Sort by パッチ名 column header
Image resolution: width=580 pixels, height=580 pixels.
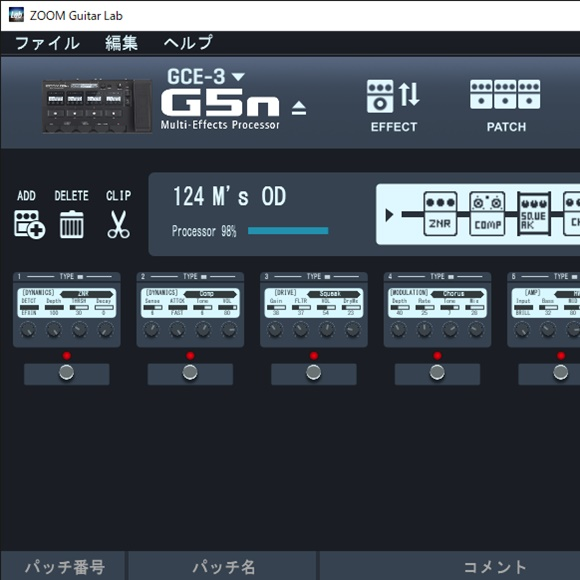pos(223,566)
